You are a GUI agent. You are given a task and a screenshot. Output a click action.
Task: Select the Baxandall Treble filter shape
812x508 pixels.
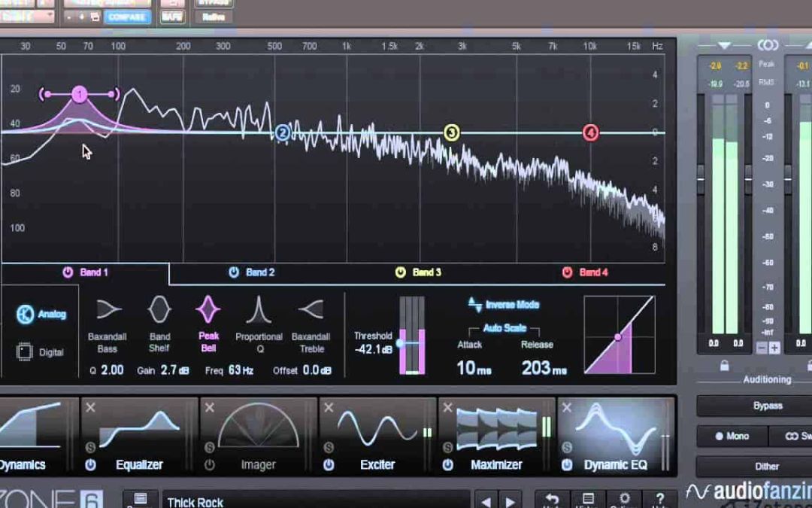(311, 309)
